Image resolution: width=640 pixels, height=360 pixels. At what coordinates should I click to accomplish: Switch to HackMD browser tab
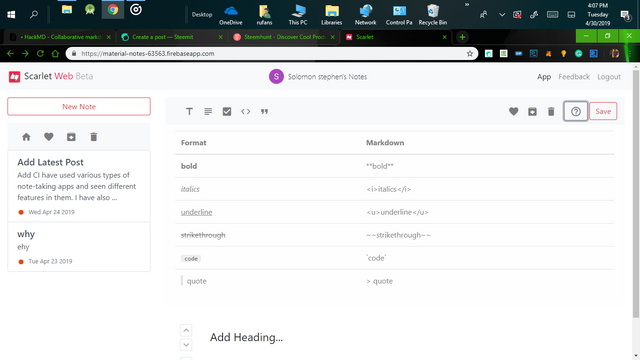(x=59, y=37)
